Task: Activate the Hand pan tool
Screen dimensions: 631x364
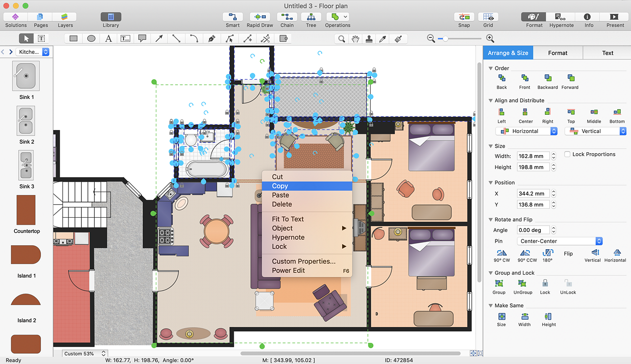Action: click(x=355, y=38)
